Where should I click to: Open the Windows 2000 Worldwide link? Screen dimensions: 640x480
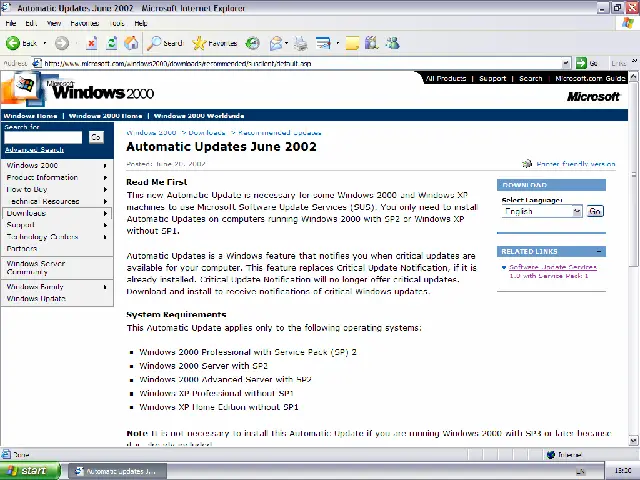click(x=199, y=116)
